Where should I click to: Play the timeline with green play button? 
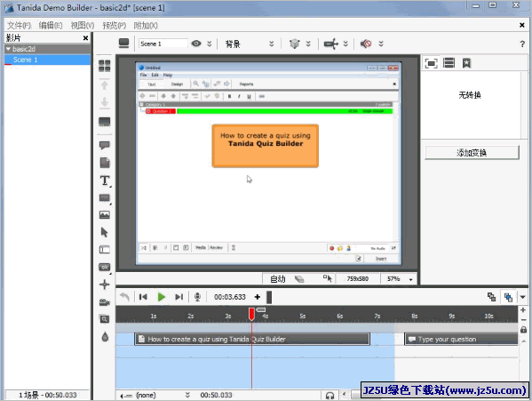[161, 297]
